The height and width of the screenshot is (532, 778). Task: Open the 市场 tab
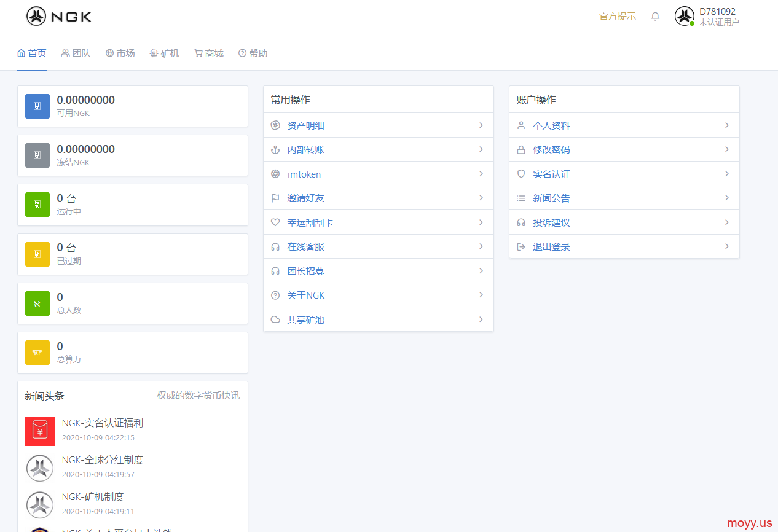pyautogui.click(x=120, y=53)
